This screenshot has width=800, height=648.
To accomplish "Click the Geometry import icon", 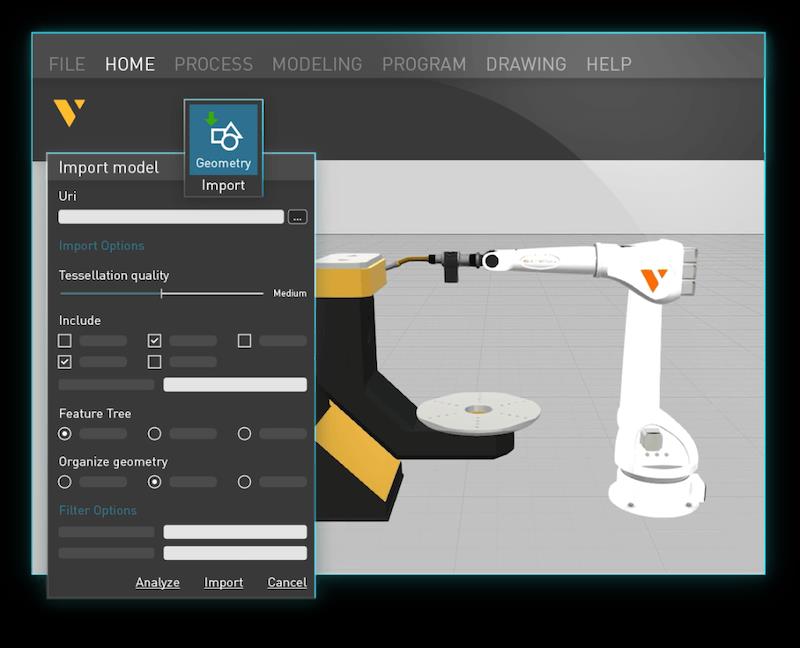I will click(223, 138).
